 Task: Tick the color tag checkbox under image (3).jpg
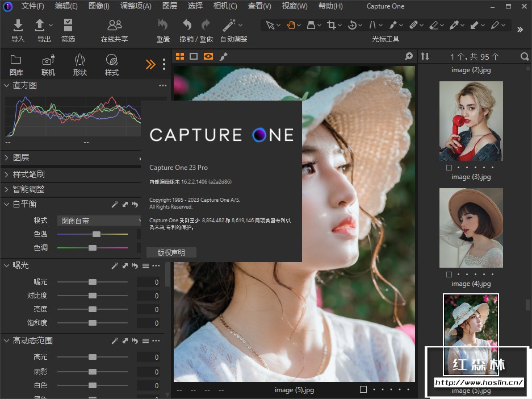pos(449,168)
